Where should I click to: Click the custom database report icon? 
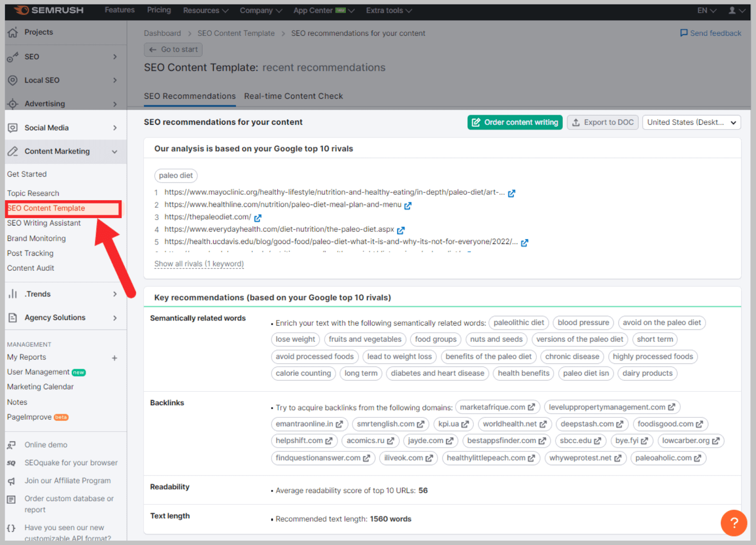(12, 499)
